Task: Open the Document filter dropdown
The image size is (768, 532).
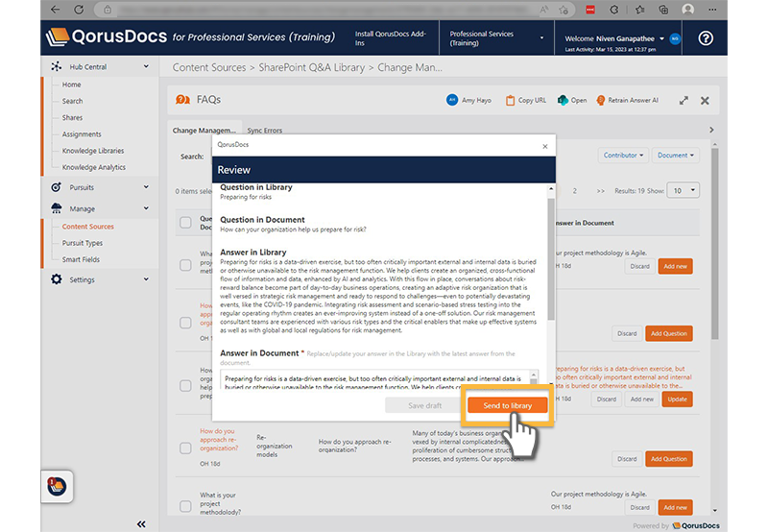Action: point(676,156)
